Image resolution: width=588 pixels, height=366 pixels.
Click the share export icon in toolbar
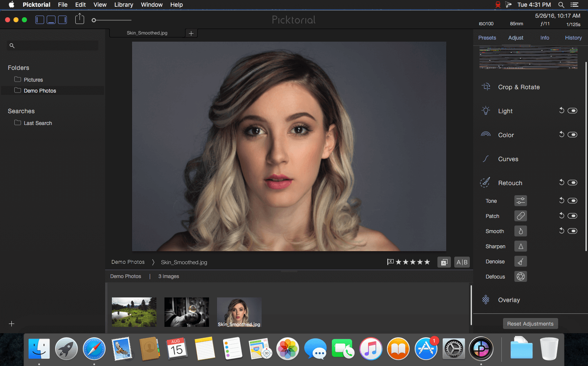79,19
